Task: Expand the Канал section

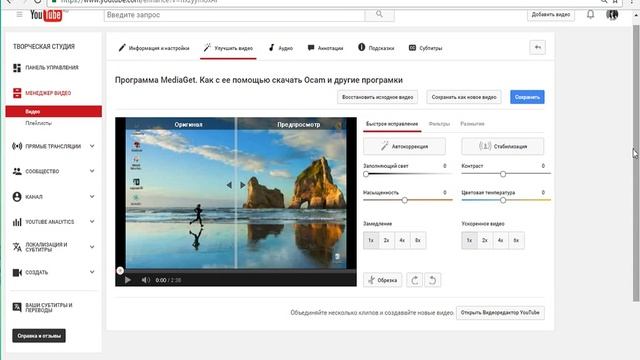Action: click(x=92, y=197)
